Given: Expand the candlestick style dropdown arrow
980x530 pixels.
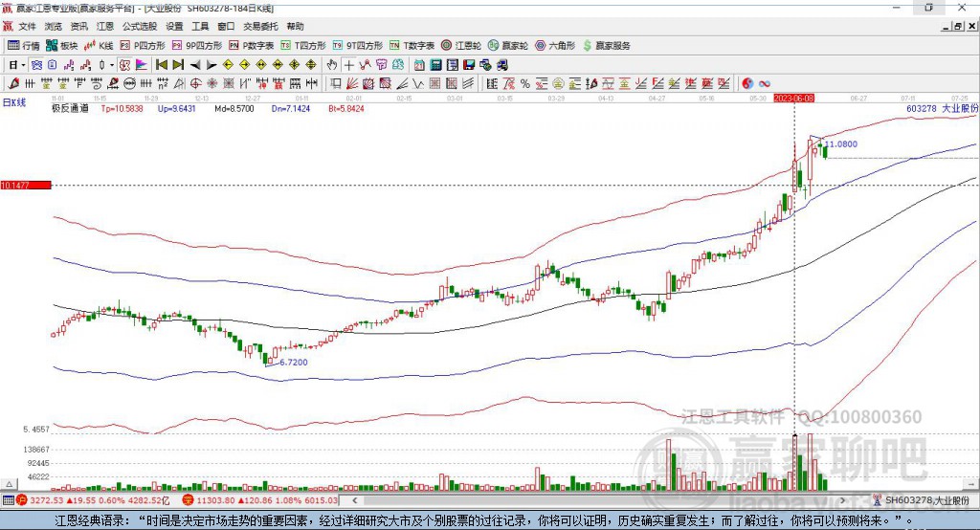Looking at the screenshot, I should coord(112,65).
